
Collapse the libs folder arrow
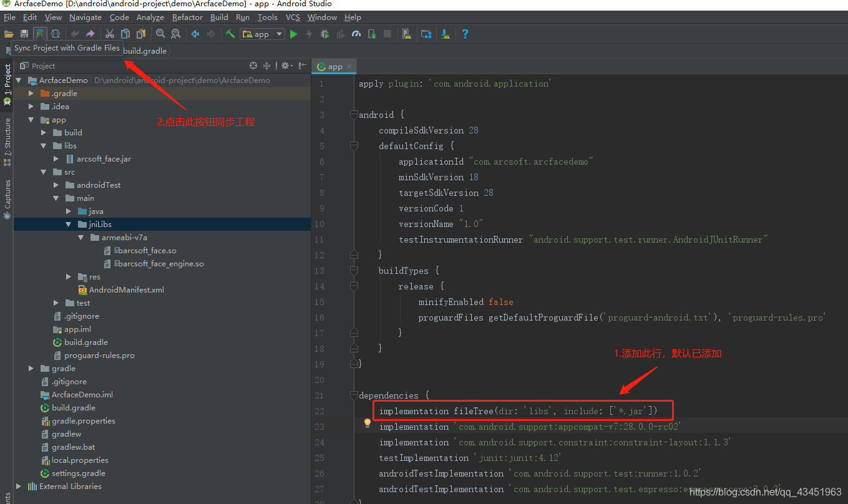44,145
